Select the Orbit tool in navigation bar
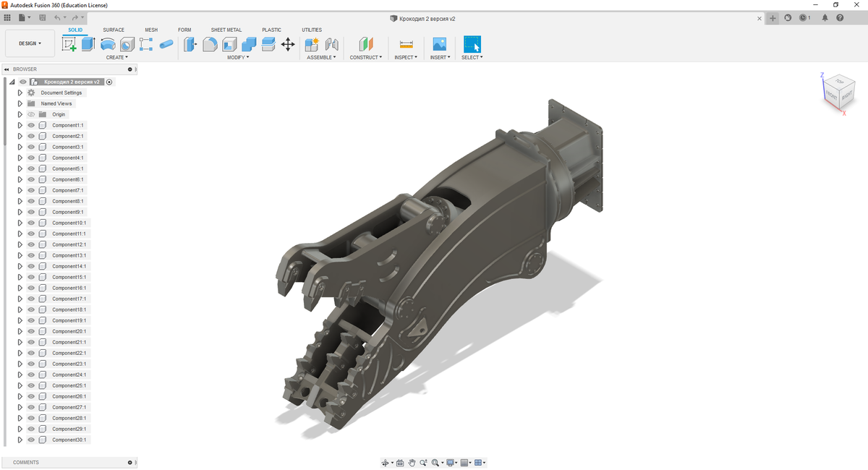The width and height of the screenshot is (868, 470). (x=385, y=463)
